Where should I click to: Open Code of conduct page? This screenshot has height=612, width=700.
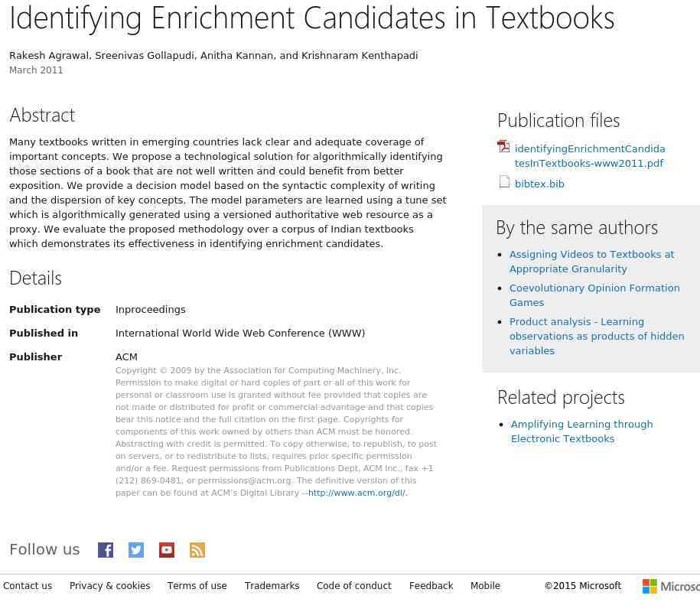pos(354,586)
